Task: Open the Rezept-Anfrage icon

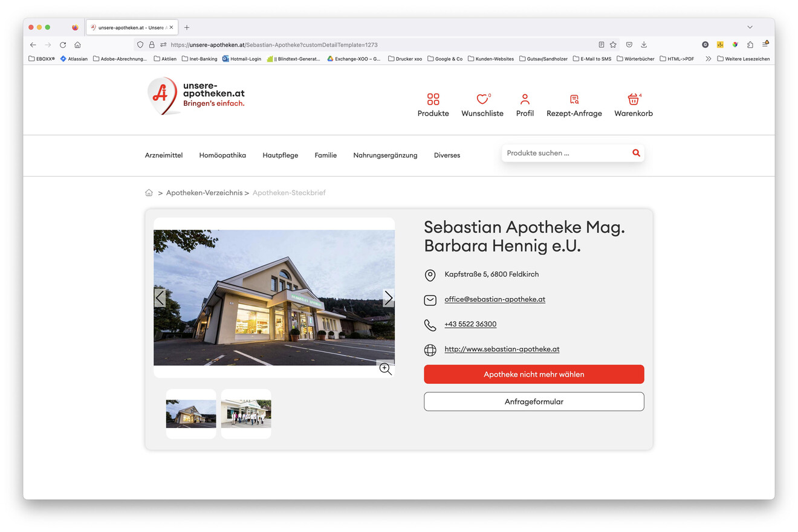Action: 574,99
